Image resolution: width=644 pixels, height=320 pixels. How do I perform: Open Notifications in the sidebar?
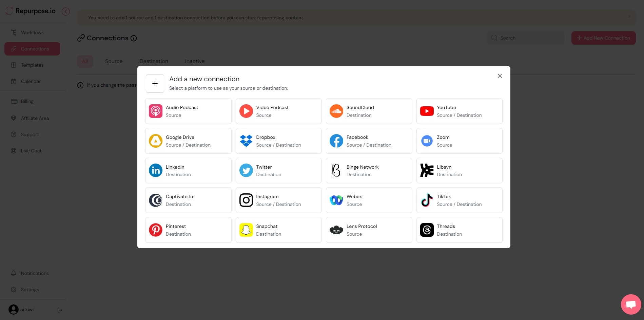(32, 273)
